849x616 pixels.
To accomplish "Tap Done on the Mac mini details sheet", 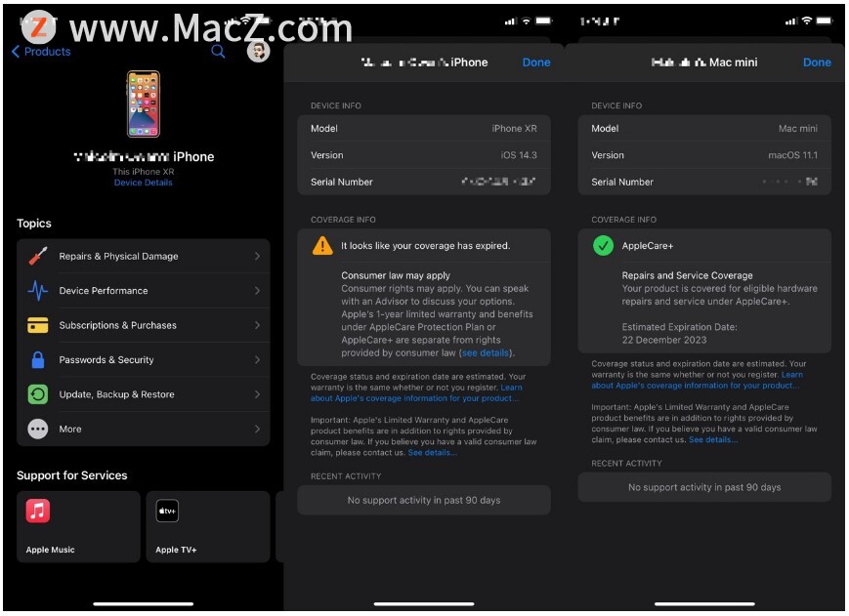I will point(817,62).
